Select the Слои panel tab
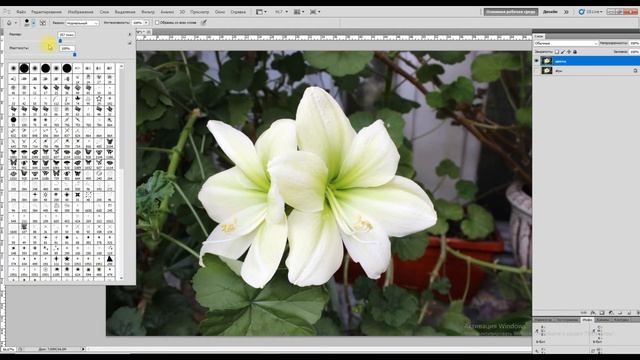This screenshot has height=360, width=640. click(x=539, y=36)
